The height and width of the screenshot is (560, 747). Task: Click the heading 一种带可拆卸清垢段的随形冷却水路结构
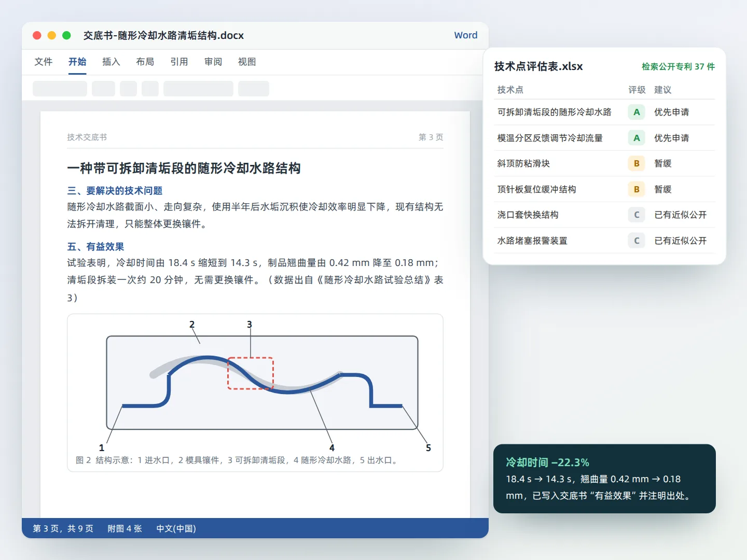click(184, 168)
